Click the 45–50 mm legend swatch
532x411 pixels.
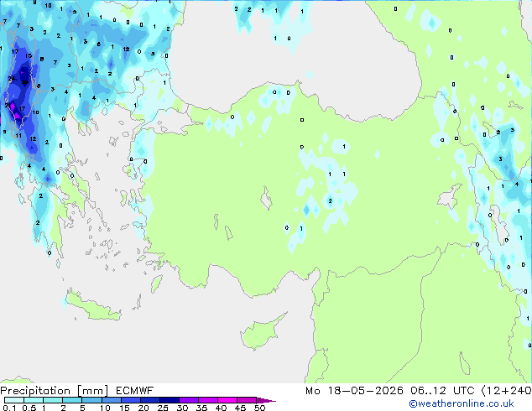(x=247, y=400)
